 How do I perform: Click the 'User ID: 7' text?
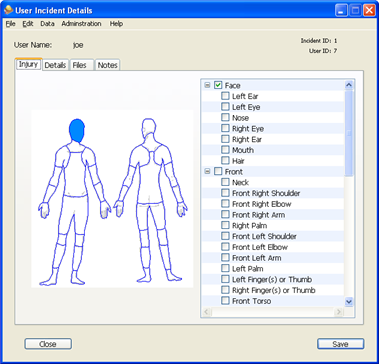[323, 51]
